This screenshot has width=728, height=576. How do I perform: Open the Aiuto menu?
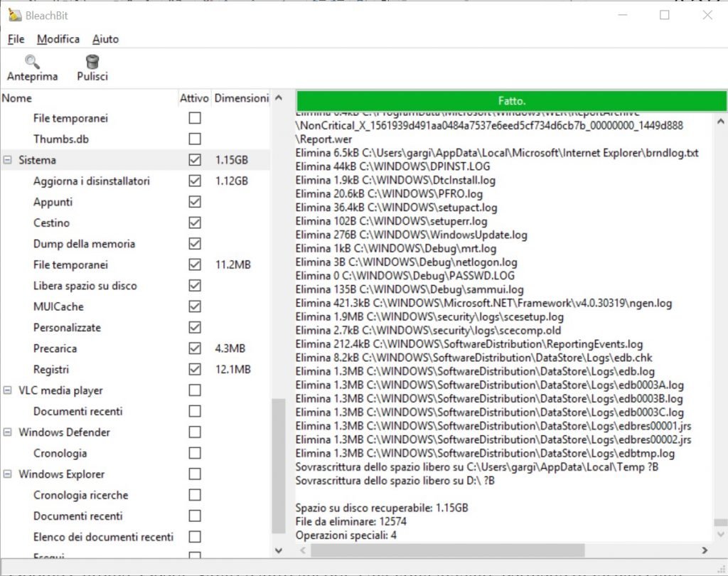[x=105, y=39]
